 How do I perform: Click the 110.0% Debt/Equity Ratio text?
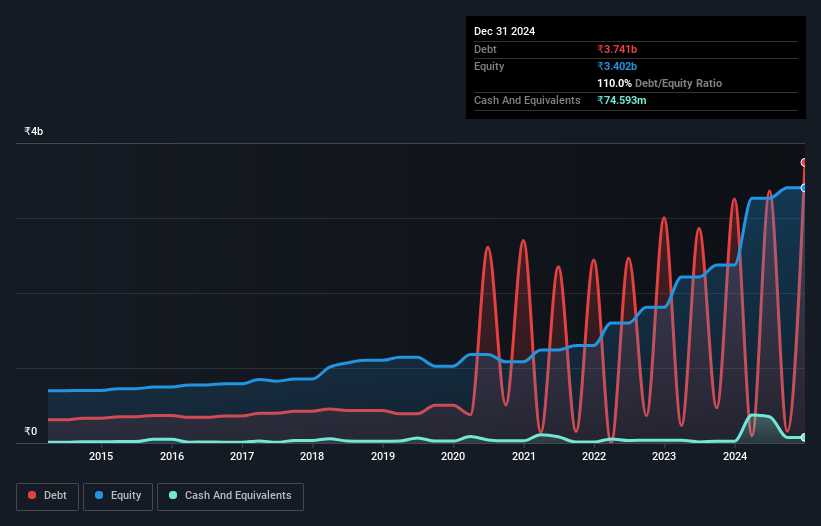(x=659, y=83)
